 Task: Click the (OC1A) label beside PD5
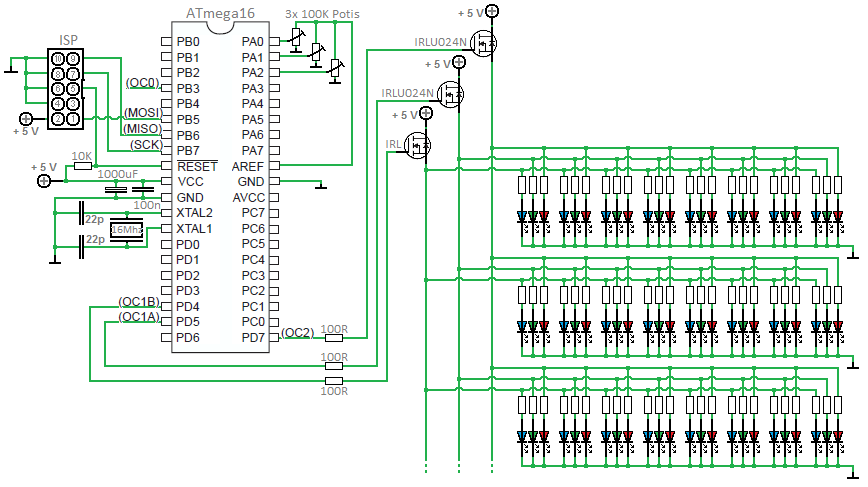(139, 317)
